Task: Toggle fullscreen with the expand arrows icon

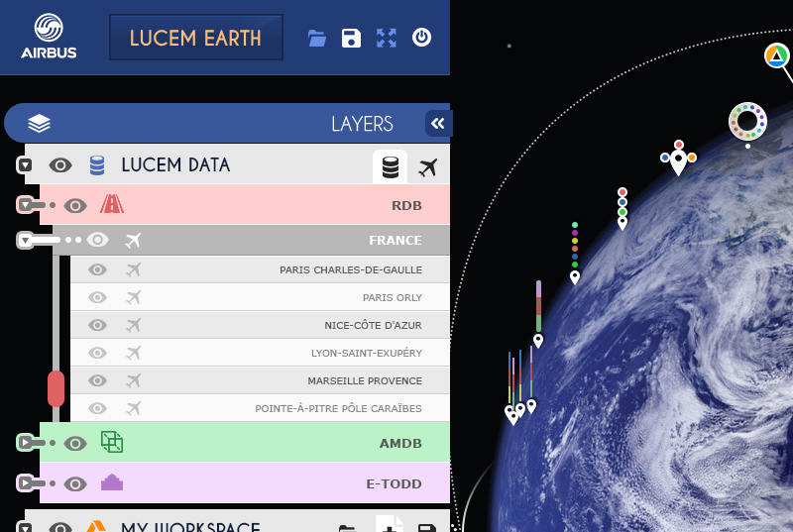Action: coord(387,38)
